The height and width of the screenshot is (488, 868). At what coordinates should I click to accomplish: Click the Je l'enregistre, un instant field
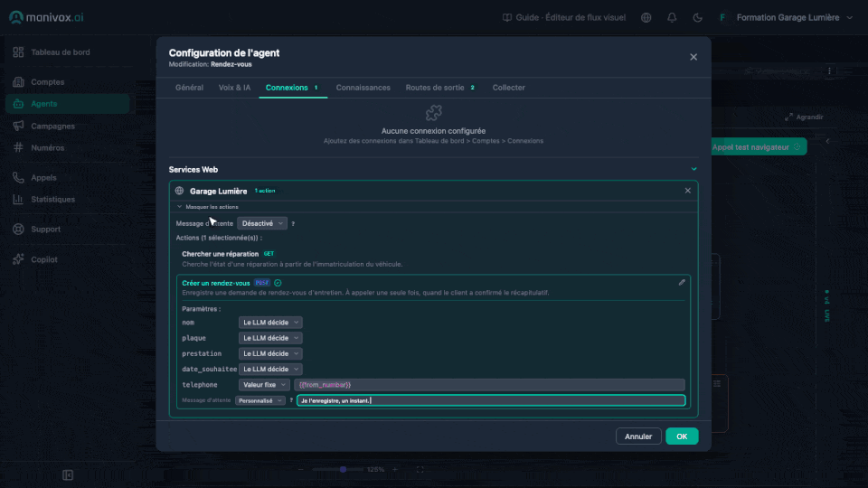coord(491,400)
